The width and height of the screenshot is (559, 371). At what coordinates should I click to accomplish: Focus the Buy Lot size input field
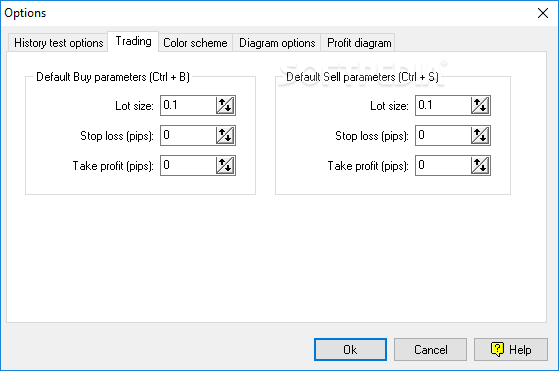point(188,105)
